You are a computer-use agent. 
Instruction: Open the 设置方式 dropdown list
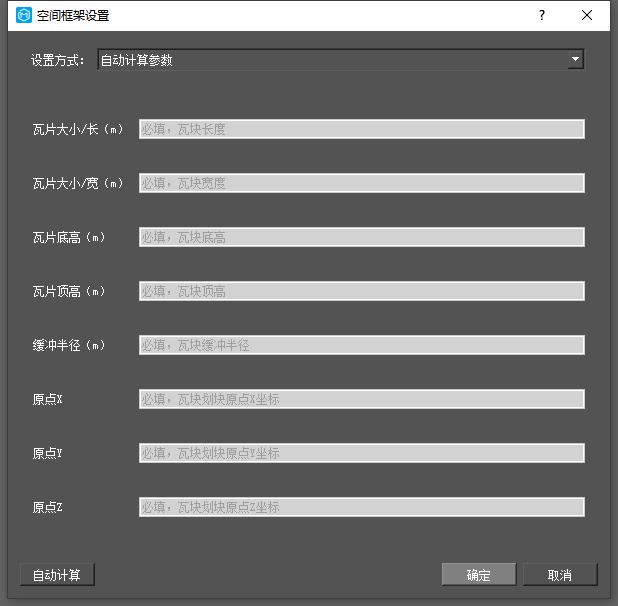(x=341, y=60)
